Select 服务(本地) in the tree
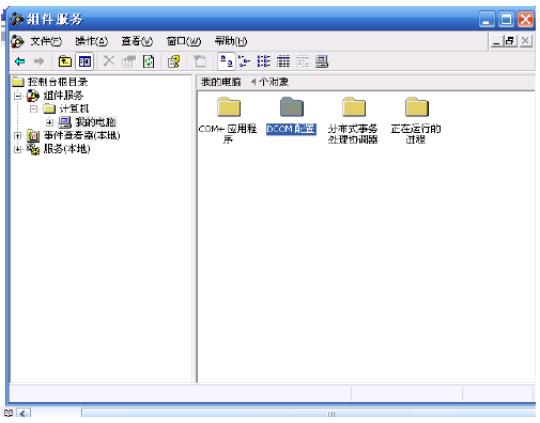540x423 pixels. click(x=67, y=149)
